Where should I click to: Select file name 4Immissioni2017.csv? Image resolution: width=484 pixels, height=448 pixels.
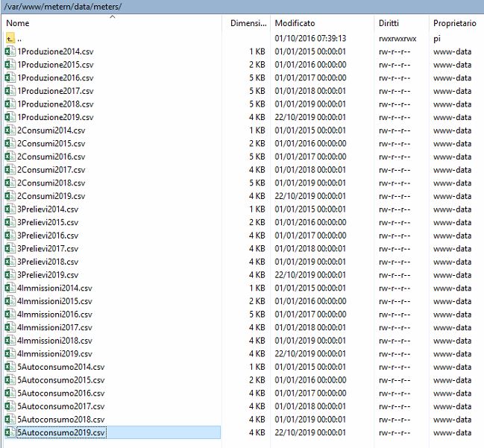point(54,327)
